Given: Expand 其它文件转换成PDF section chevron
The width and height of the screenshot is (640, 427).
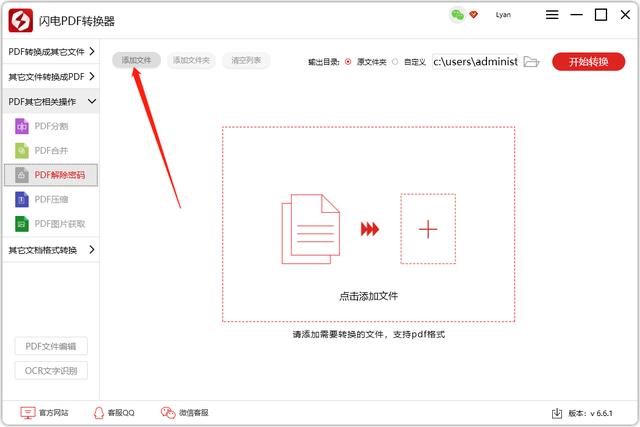Looking at the screenshot, I should click(x=92, y=76).
